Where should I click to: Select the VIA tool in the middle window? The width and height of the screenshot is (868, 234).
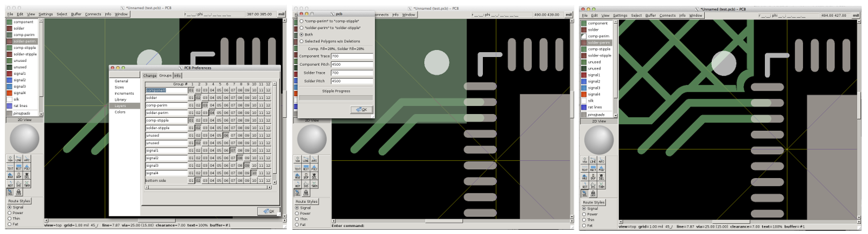point(297,160)
